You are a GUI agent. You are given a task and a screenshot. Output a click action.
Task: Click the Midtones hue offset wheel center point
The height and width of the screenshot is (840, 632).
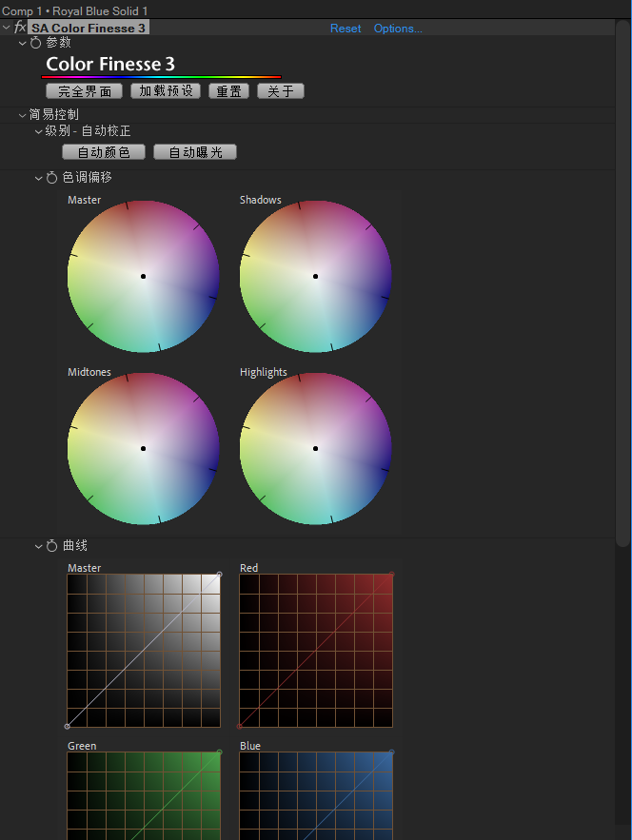[143, 448]
